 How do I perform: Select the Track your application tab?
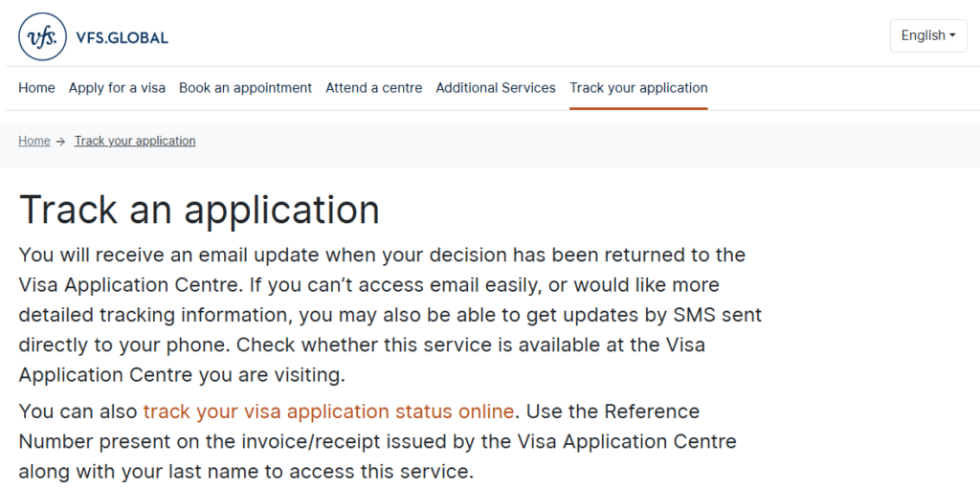(x=638, y=88)
